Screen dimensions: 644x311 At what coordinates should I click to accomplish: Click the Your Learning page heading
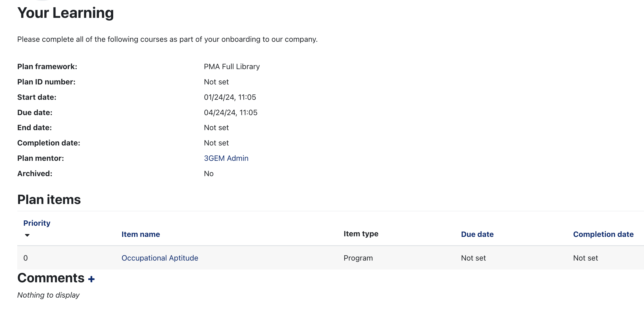(66, 13)
